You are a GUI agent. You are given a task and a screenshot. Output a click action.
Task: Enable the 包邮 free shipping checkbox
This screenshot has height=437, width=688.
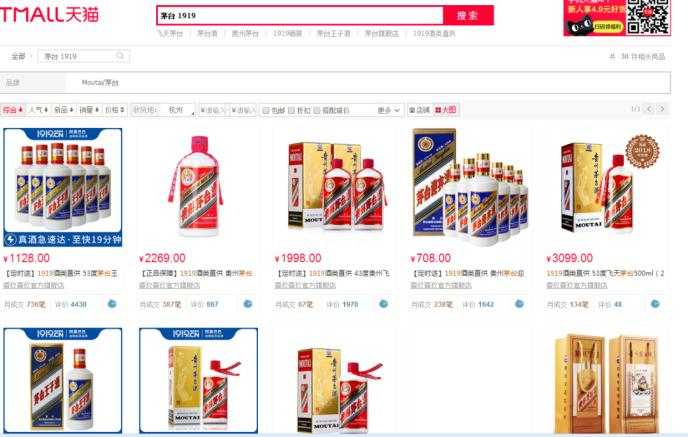pyautogui.click(x=274, y=111)
